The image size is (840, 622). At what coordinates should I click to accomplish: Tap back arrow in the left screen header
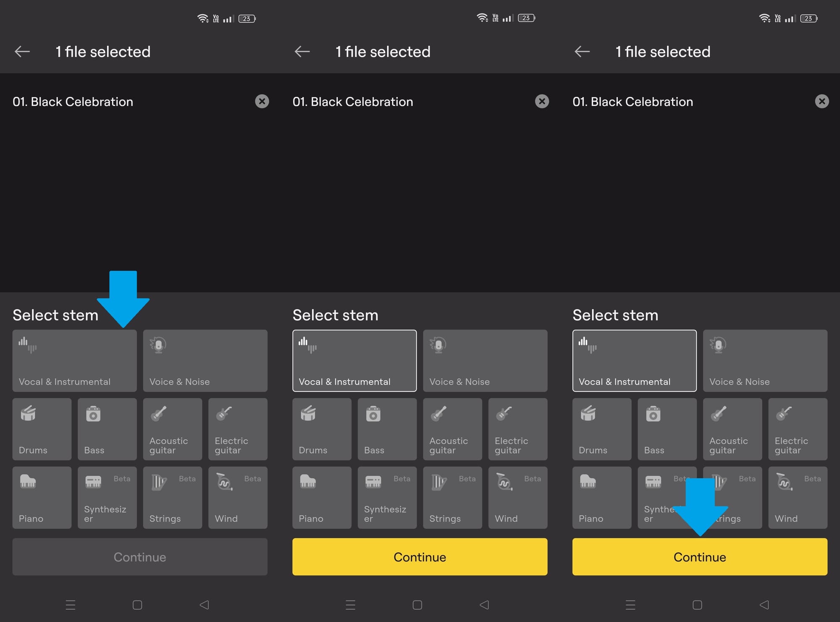click(x=22, y=52)
